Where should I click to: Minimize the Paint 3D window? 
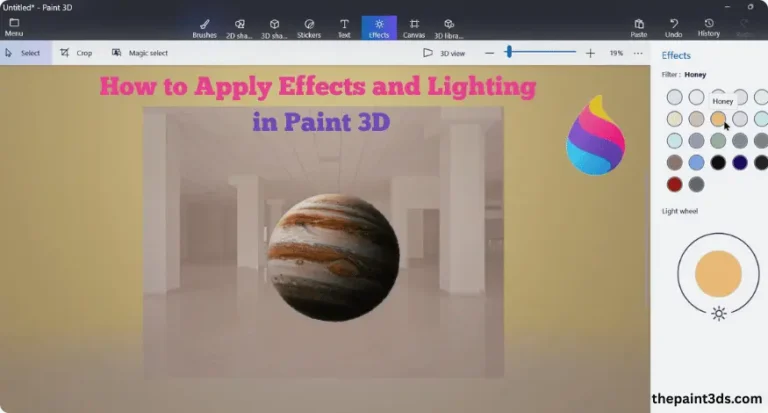tap(727, 7)
